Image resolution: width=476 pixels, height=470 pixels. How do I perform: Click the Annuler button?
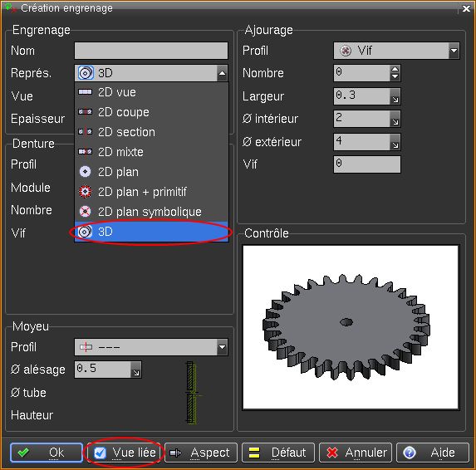coord(356,453)
